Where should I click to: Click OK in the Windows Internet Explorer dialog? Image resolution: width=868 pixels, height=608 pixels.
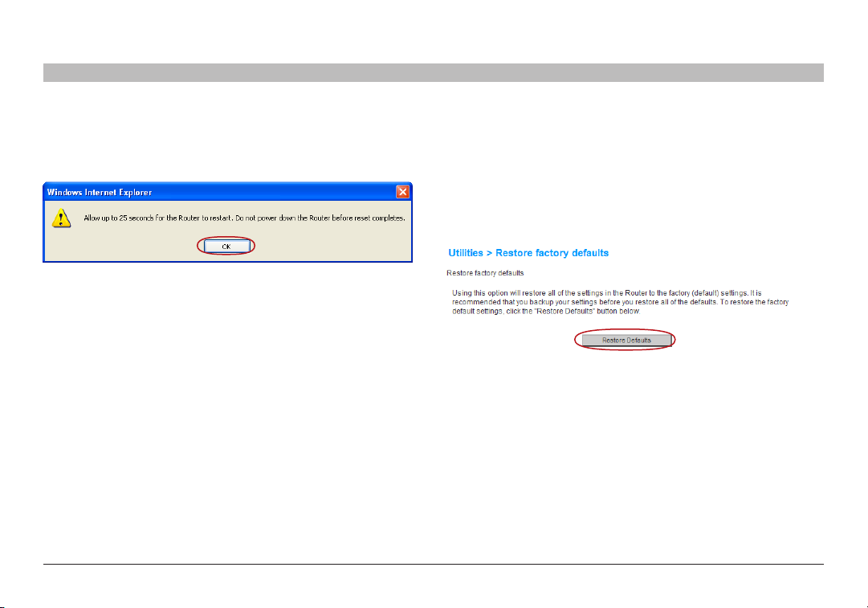click(226, 247)
